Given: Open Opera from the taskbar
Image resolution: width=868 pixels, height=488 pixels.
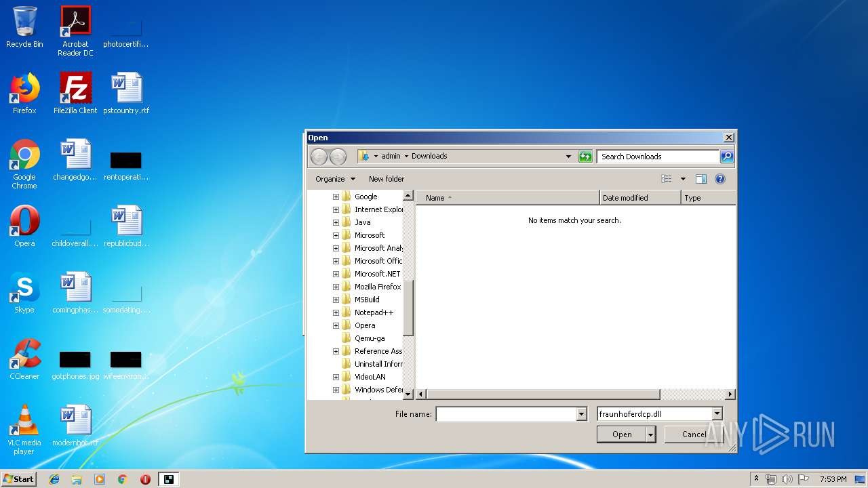Looking at the screenshot, I should [x=145, y=479].
